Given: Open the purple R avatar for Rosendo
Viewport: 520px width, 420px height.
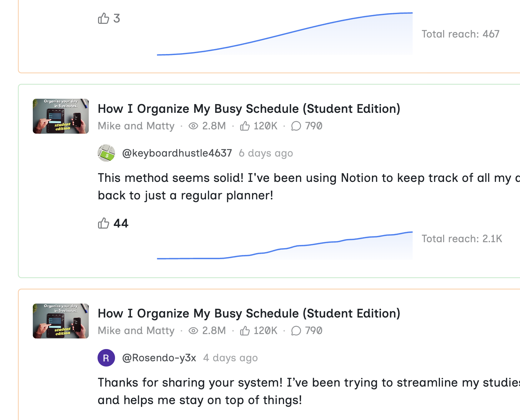Looking at the screenshot, I should 106,358.
